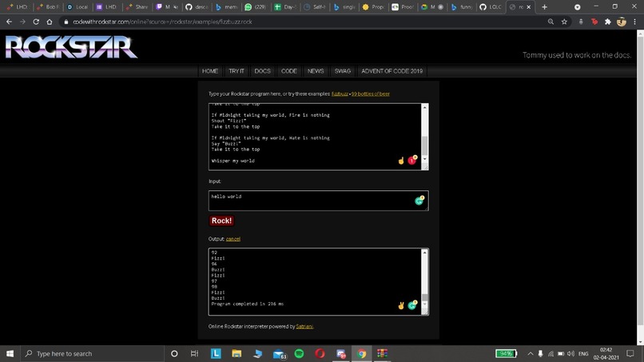Click the red error badge in code editor
This screenshot has width=644, height=362.
(x=412, y=161)
